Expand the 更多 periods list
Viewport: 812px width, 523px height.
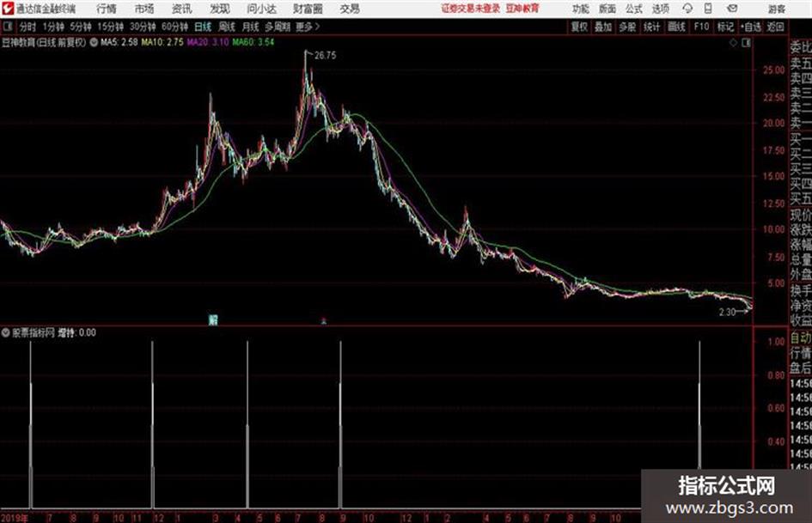click(308, 27)
